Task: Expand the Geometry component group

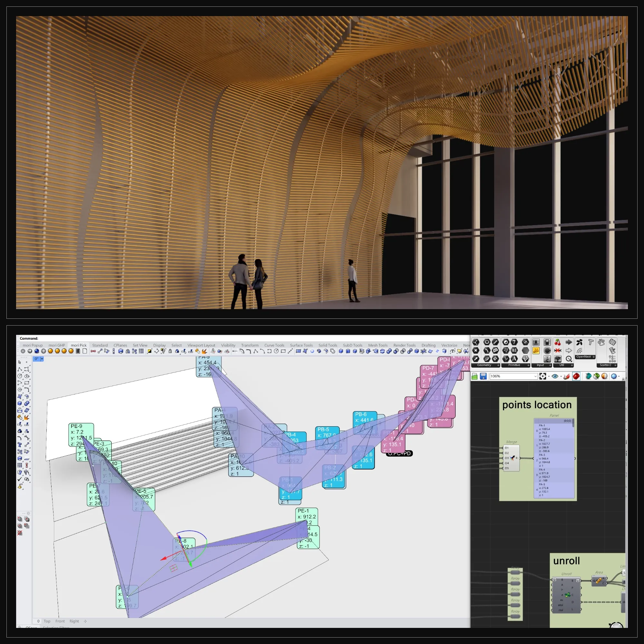Action: (x=486, y=365)
